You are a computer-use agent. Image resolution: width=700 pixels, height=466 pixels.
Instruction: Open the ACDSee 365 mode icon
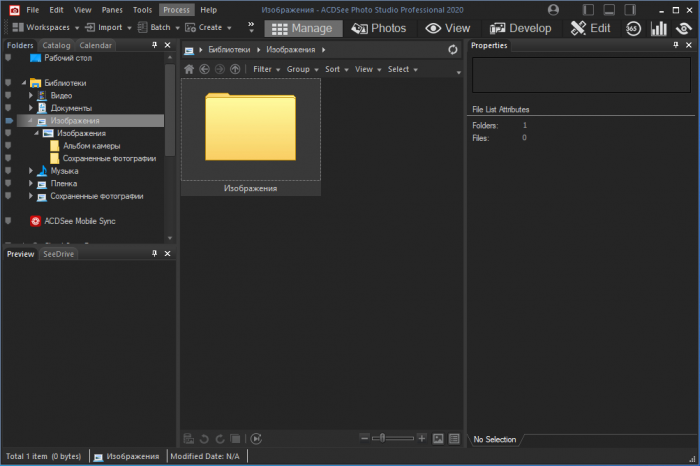(633, 28)
